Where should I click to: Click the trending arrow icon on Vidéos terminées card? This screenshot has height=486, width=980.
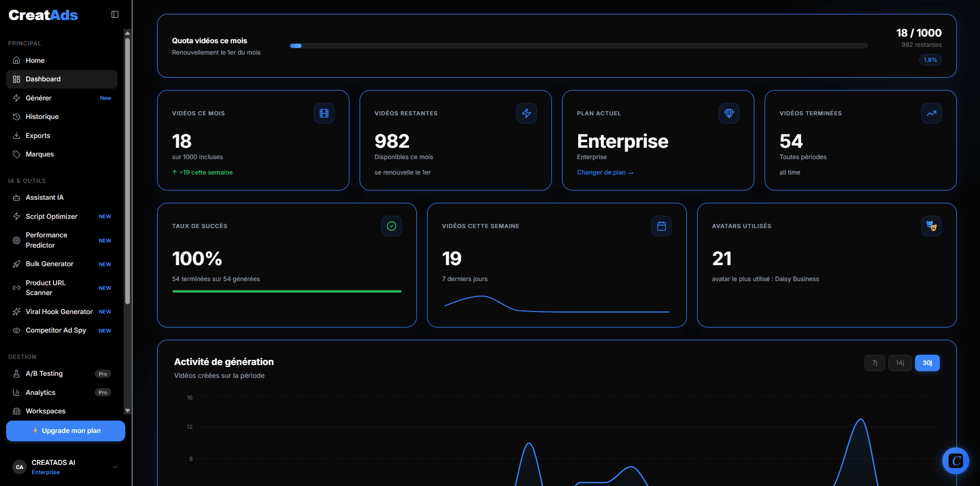pos(932,113)
